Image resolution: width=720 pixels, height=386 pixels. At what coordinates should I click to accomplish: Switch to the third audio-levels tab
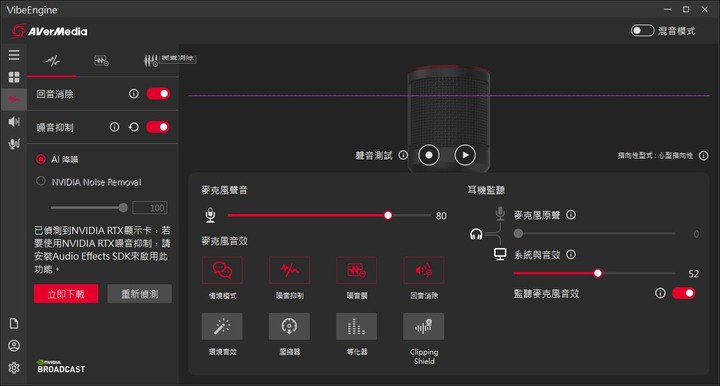click(150, 61)
